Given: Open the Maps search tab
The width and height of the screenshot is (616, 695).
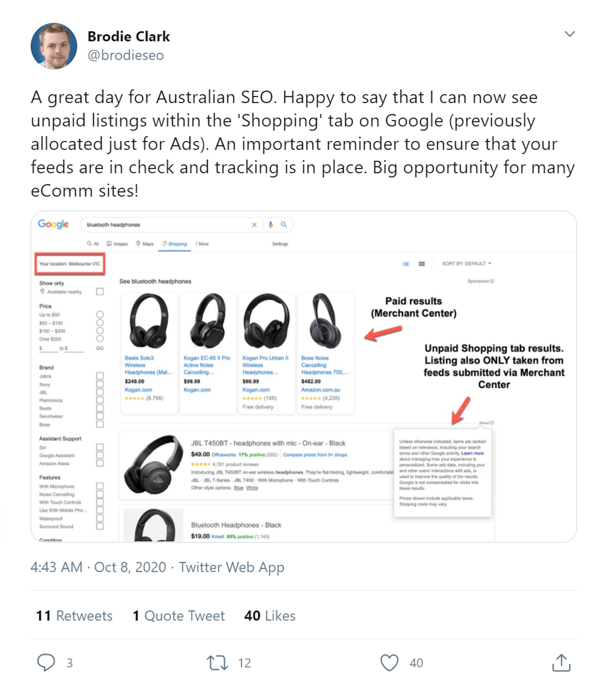Looking at the screenshot, I should pos(145,244).
